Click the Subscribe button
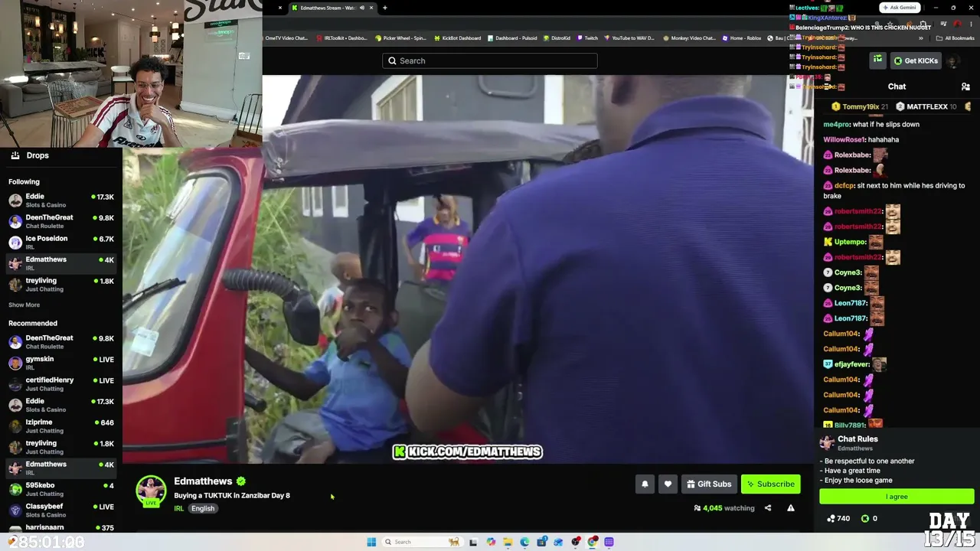The image size is (980, 551). 770,484
